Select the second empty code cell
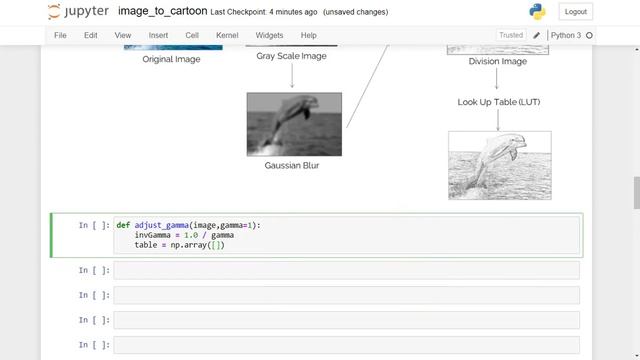 tap(346, 295)
